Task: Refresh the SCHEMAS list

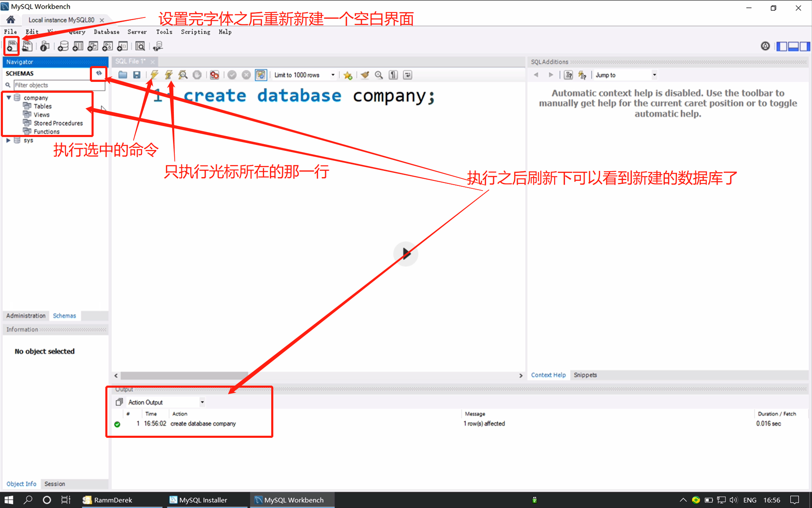Action: (x=99, y=73)
